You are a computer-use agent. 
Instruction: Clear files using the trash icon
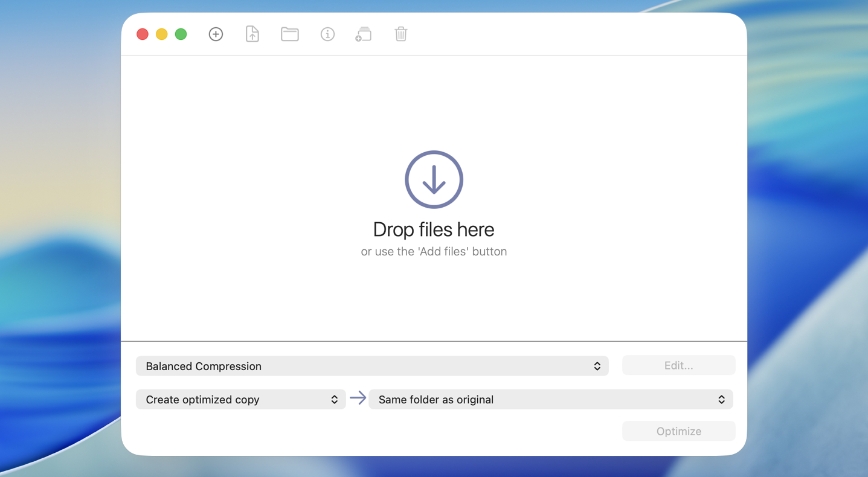click(x=400, y=34)
